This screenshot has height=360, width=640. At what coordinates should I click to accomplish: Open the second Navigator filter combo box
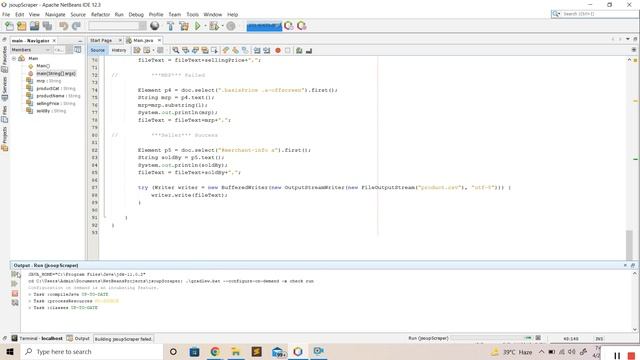point(63,50)
